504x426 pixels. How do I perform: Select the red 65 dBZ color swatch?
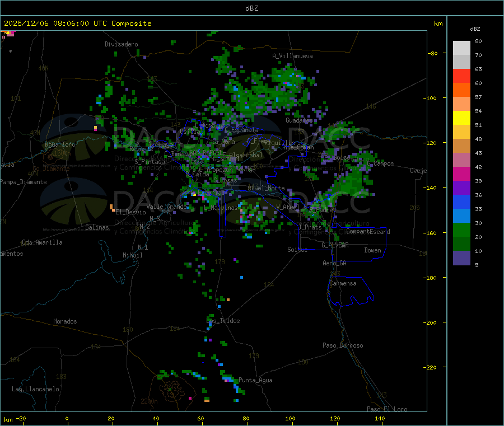tap(461, 76)
